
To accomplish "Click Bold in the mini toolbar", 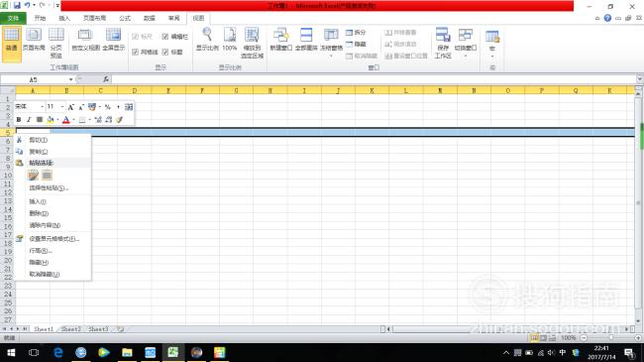I will [19, 120].
